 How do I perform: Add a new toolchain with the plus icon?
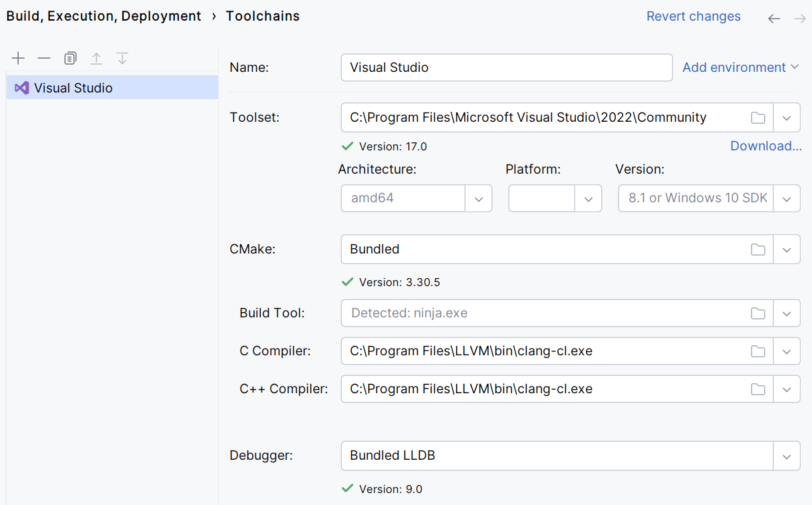click(x=18, y=58)
